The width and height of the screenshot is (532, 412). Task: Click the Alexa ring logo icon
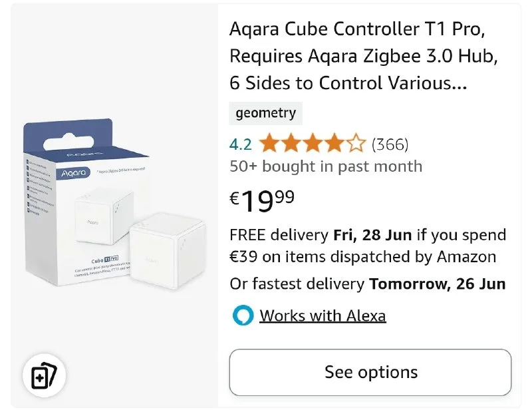243,315
